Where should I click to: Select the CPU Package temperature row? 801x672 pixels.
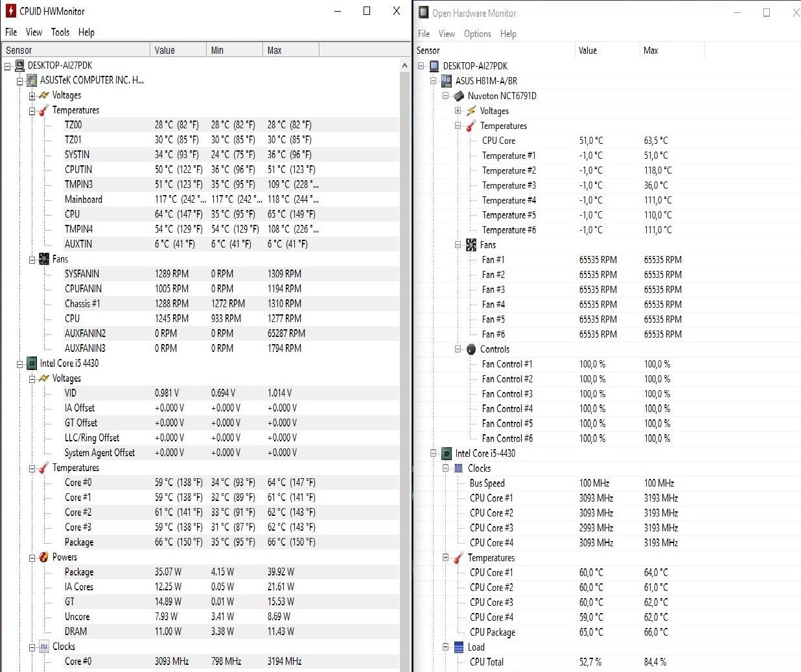coord(608,632)
